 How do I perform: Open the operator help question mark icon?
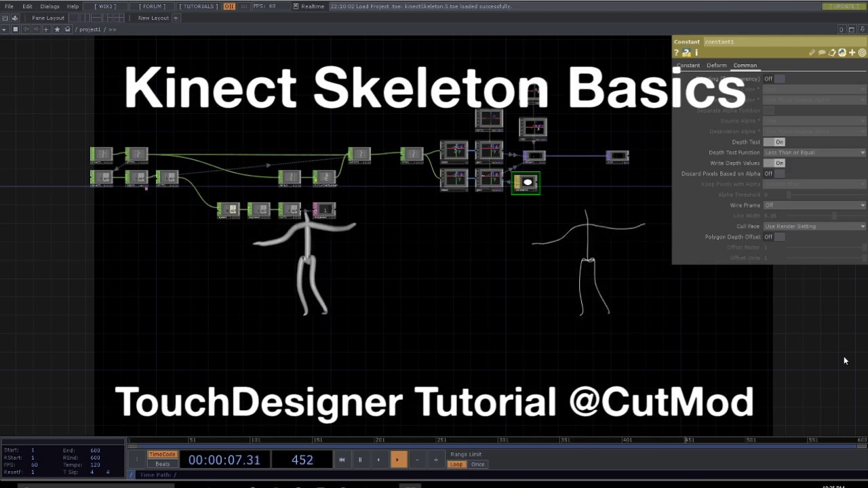click(x=676, y=53)
